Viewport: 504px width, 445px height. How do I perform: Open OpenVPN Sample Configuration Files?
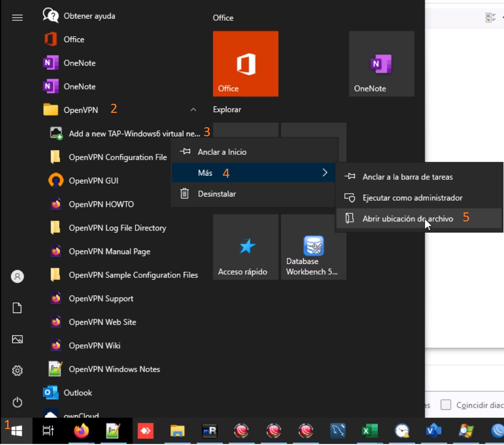[x=123, y=275]
